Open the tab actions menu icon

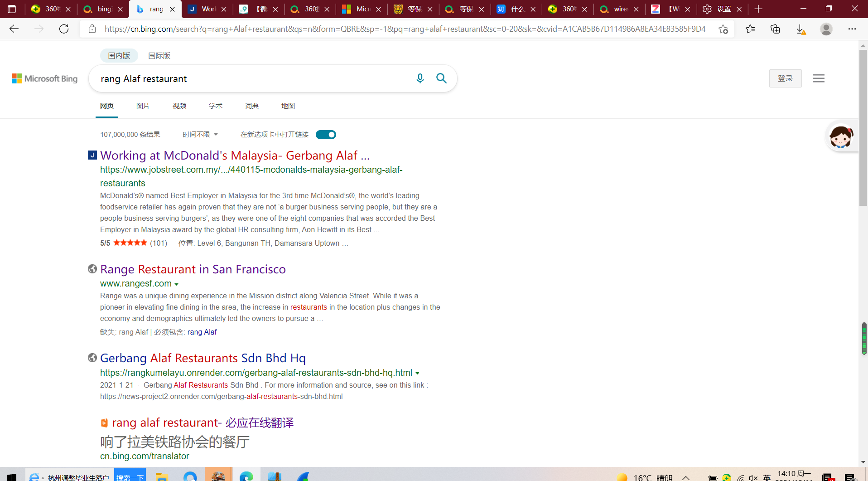pos(12,9)
